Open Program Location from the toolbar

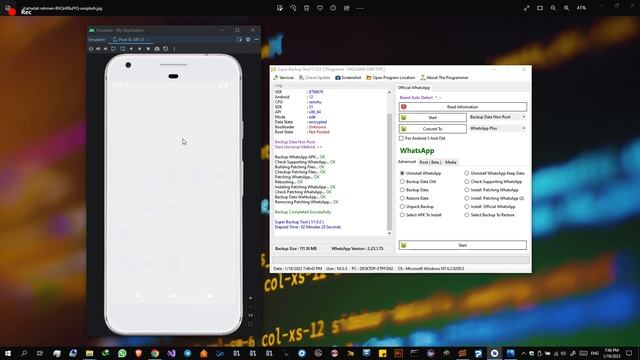[x=391, y=78]
